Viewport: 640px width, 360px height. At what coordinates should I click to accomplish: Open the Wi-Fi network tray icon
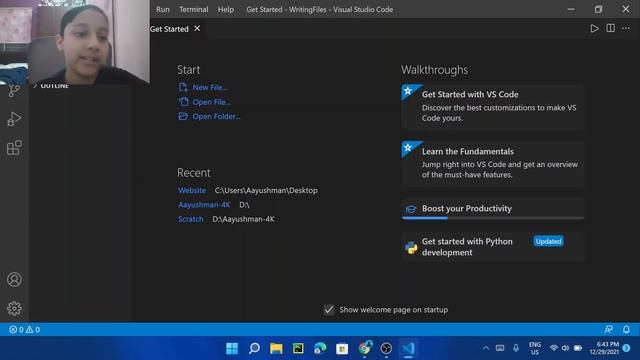pyautogui.click(x=553, y=348)
